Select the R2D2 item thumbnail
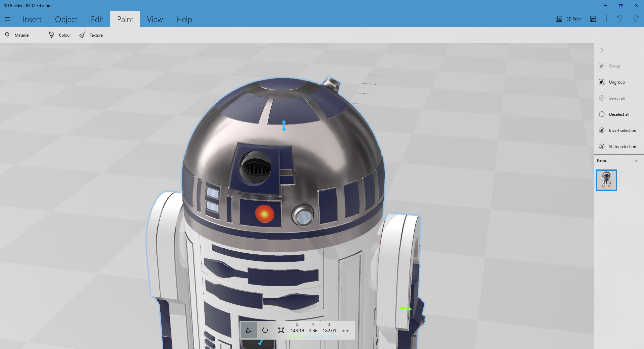The width and height of the screenshot is (644, 349). [x=606, y=180]
